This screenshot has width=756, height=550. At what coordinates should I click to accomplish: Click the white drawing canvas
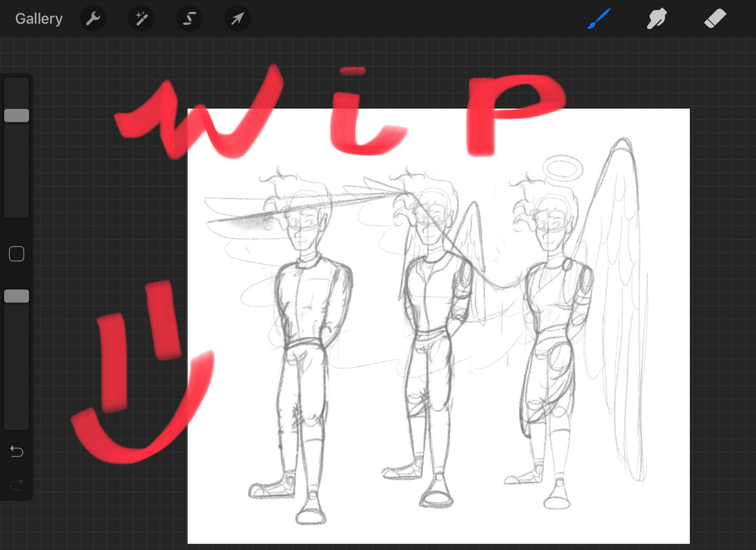click(438, 326)
